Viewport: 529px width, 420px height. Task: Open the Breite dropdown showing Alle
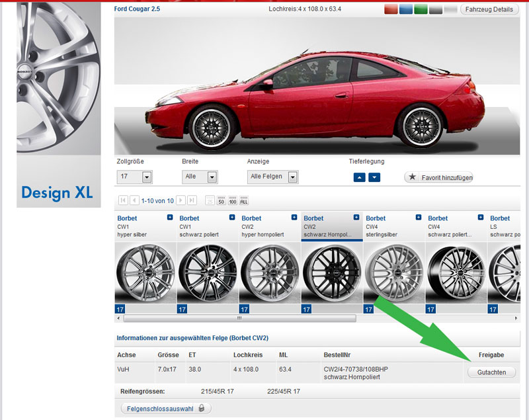point(200,177)
